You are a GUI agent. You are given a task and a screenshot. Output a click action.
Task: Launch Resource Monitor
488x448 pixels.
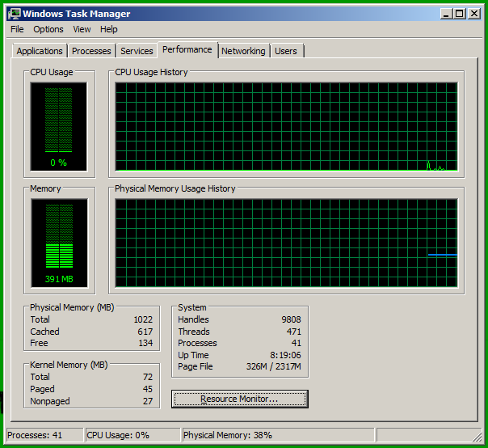240,399
